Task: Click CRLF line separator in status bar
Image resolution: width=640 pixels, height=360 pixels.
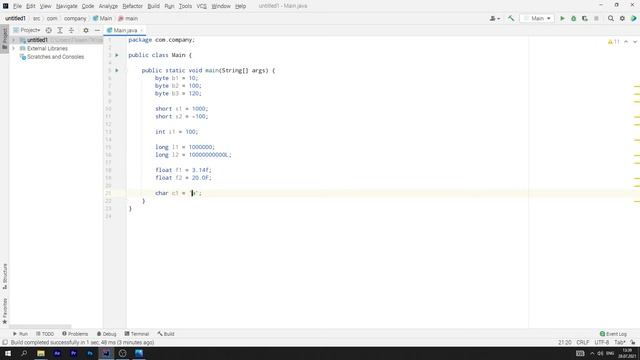Action: [582, 342]
